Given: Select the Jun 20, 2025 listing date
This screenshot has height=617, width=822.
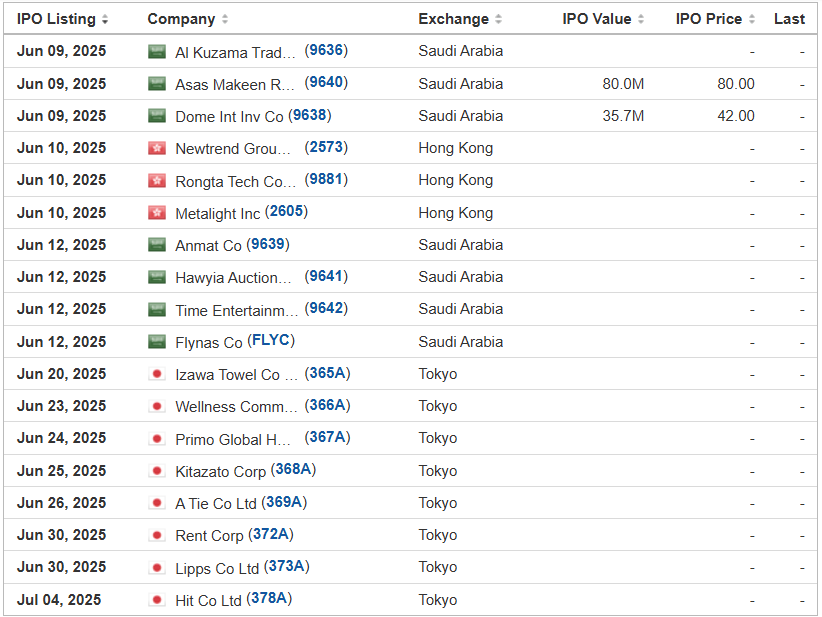Looking at the screenshot, I should click(61, 374).
